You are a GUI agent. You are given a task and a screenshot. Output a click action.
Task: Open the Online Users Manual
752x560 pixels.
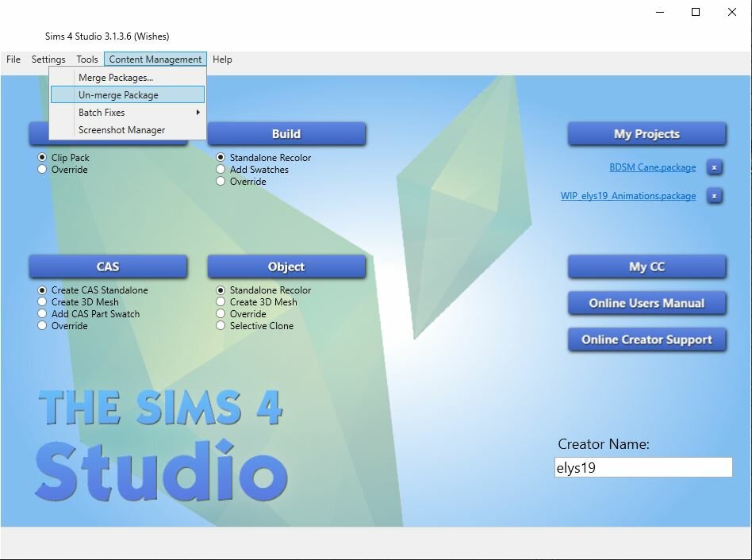coord(647,303)
